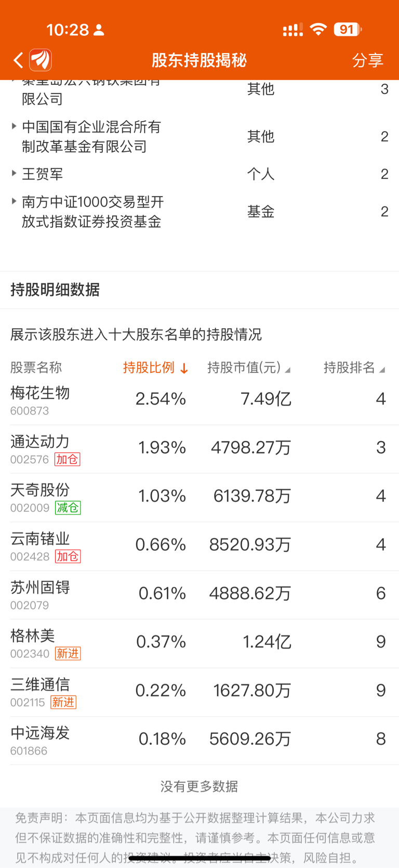The image size is (399, 868).
Task: Tap the 没有更多数据 footer text
Action: pos(199,786)
